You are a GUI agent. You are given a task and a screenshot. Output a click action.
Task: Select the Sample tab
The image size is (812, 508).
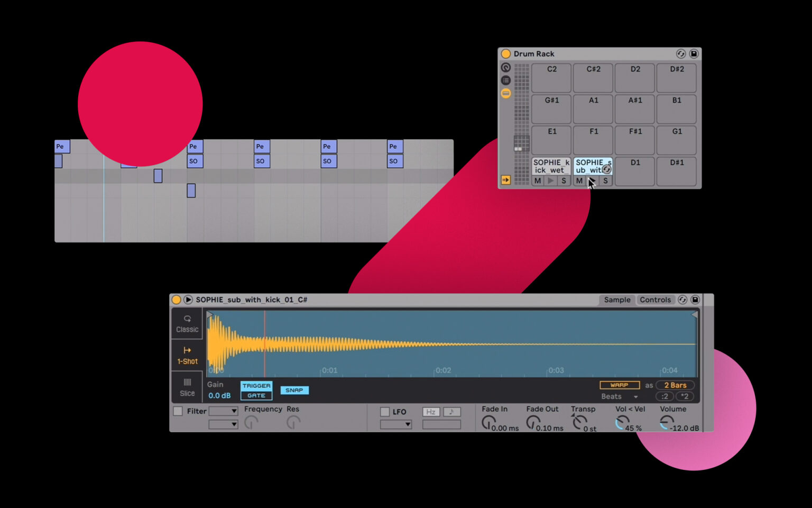(x=616, y=300)
